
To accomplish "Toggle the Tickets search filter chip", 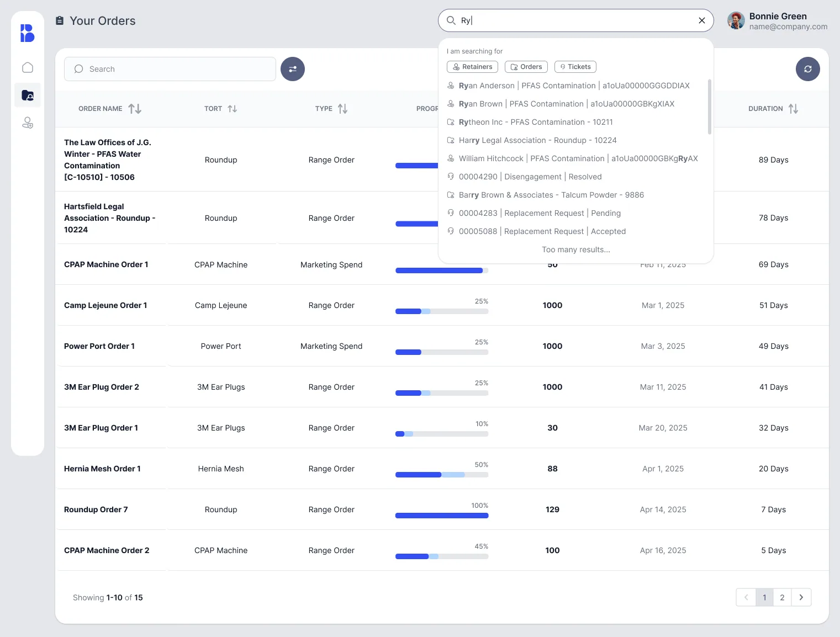I will tap(575, 67).
